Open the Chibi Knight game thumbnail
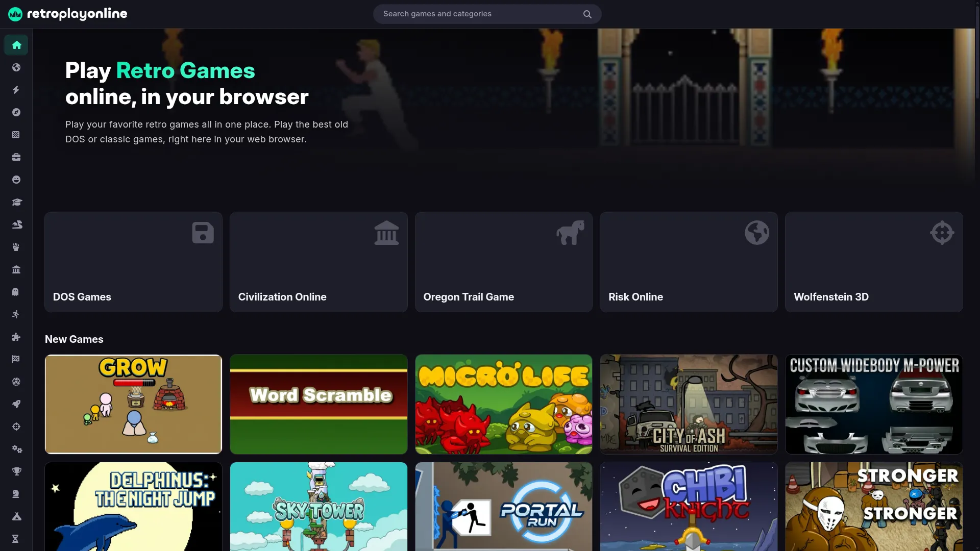Viewport: 980px width, 551px height. coord(689,507)
